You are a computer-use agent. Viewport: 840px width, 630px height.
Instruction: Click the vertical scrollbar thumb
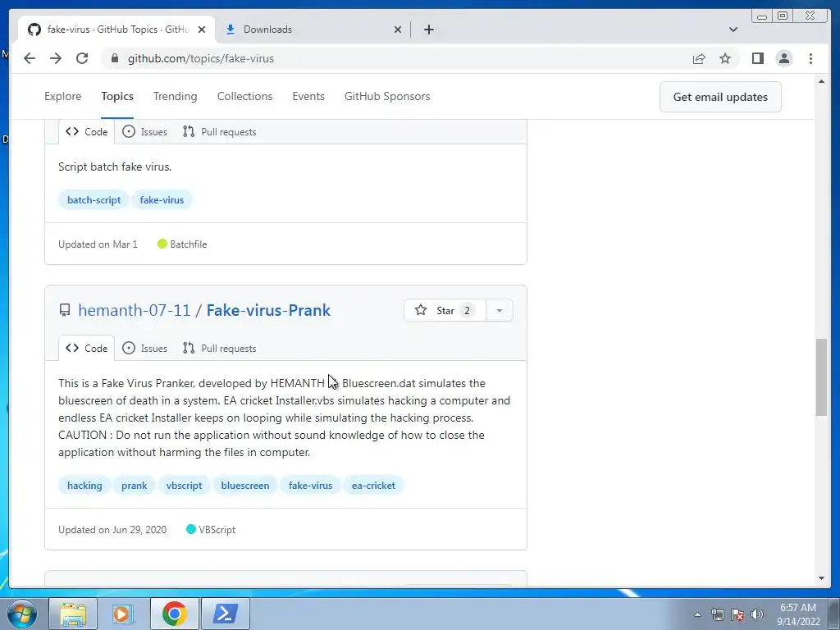(x=821, y=377)
